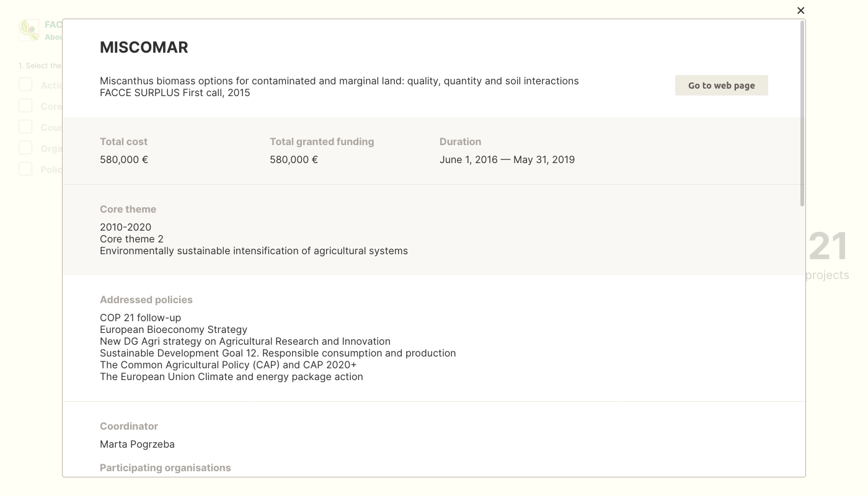The height and width of the screenshot is (496, 868).
Task: Select coordinator name Marta Pogrzeba
Action: [x=137, y=445]
